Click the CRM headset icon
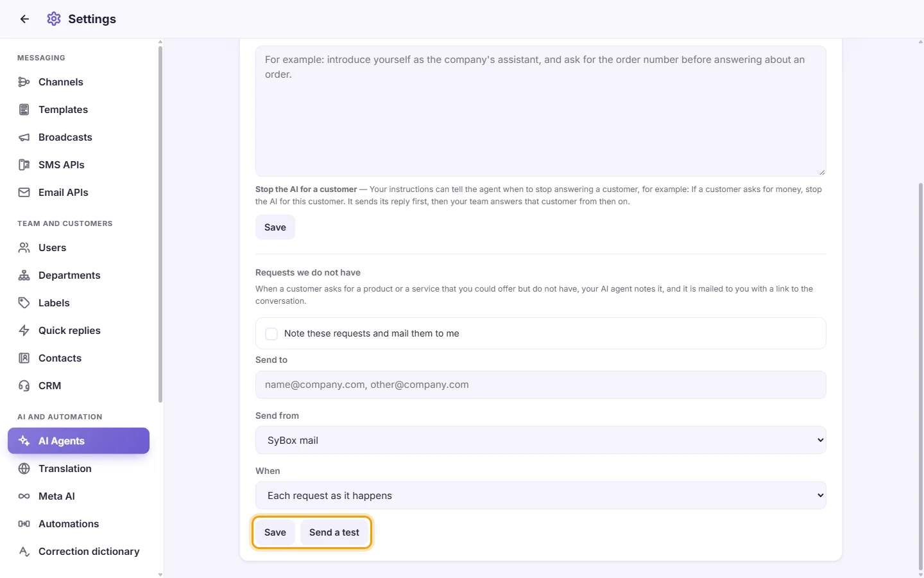The image size is (924, 578). 24,386
